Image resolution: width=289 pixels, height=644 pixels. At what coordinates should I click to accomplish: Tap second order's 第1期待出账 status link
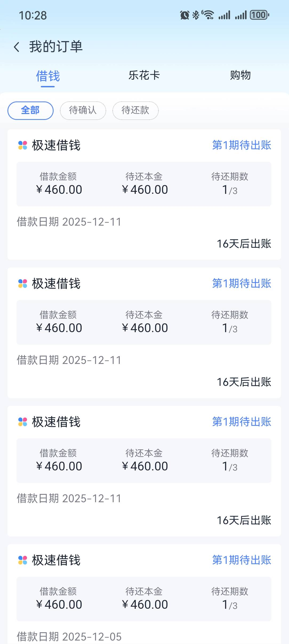[242, 284]
